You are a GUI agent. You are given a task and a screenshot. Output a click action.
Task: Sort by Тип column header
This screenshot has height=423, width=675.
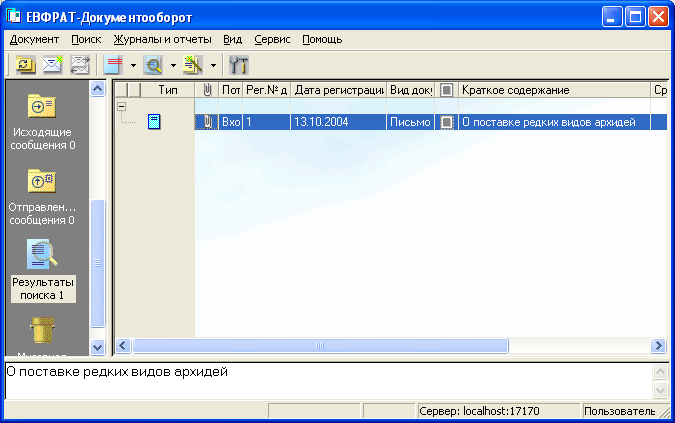[x=168, y=90]
